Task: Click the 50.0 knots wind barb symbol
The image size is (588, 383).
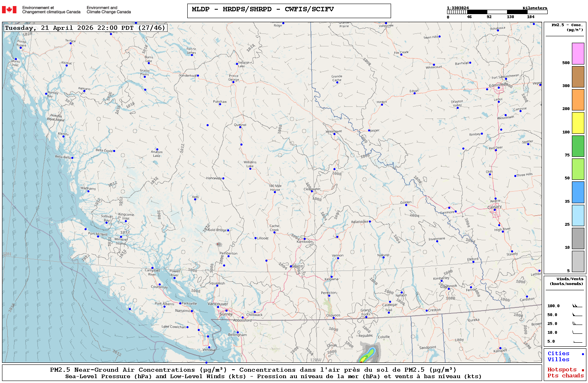Action: point(577,315)
